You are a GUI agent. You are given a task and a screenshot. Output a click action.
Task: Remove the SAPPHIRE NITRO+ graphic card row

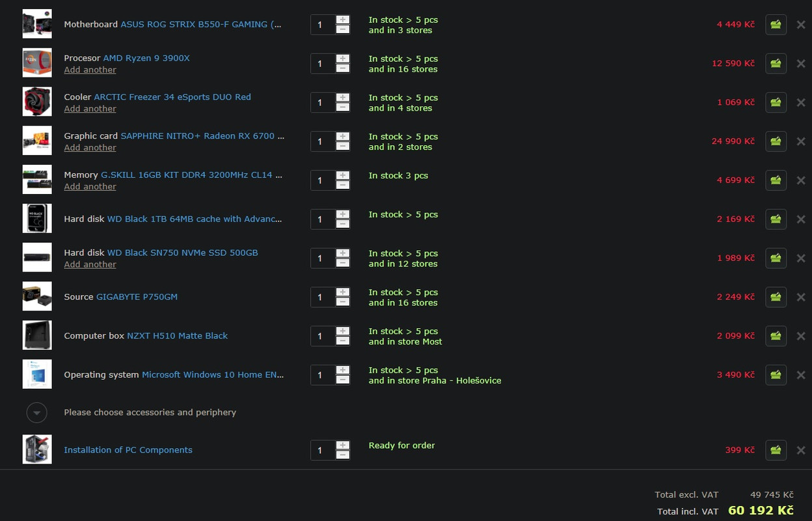801,141
